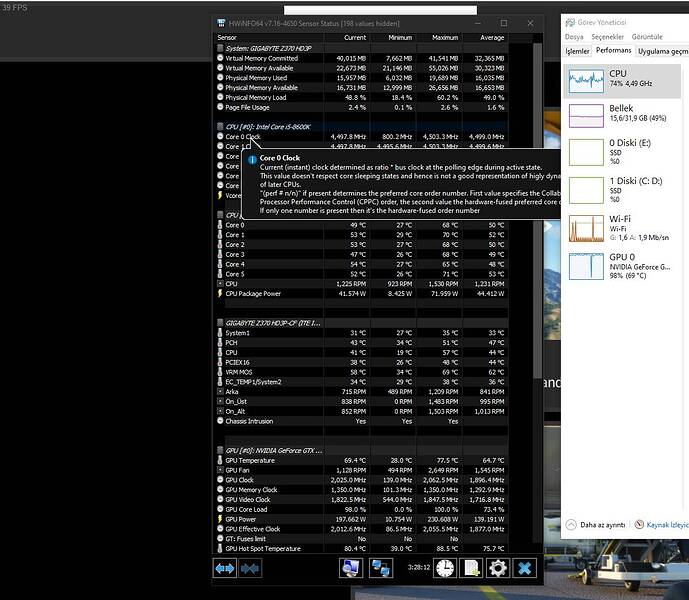Reset min/max values with the clock icon
689x600 pixels.
click(x=445, y=568)
